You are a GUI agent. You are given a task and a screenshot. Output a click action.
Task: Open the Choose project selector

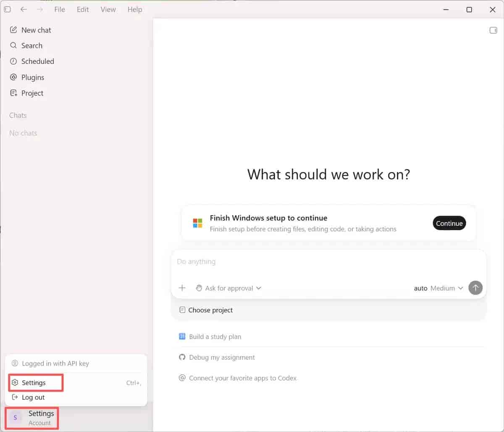(206, 310)
